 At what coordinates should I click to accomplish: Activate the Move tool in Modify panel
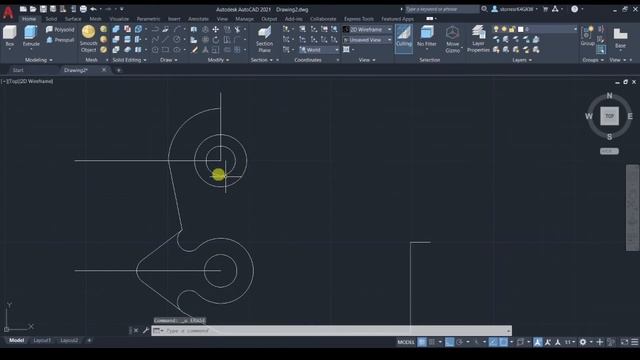coord(215,29)
